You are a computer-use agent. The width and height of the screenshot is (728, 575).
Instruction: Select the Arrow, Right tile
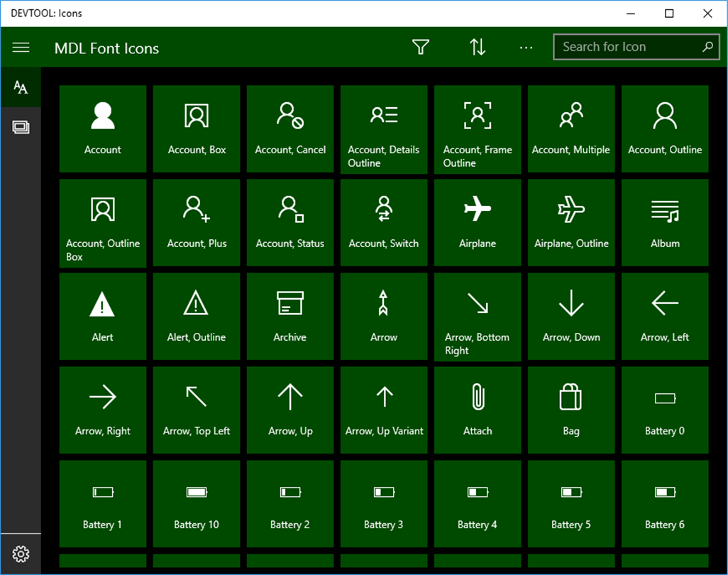[x=103, y=410]
